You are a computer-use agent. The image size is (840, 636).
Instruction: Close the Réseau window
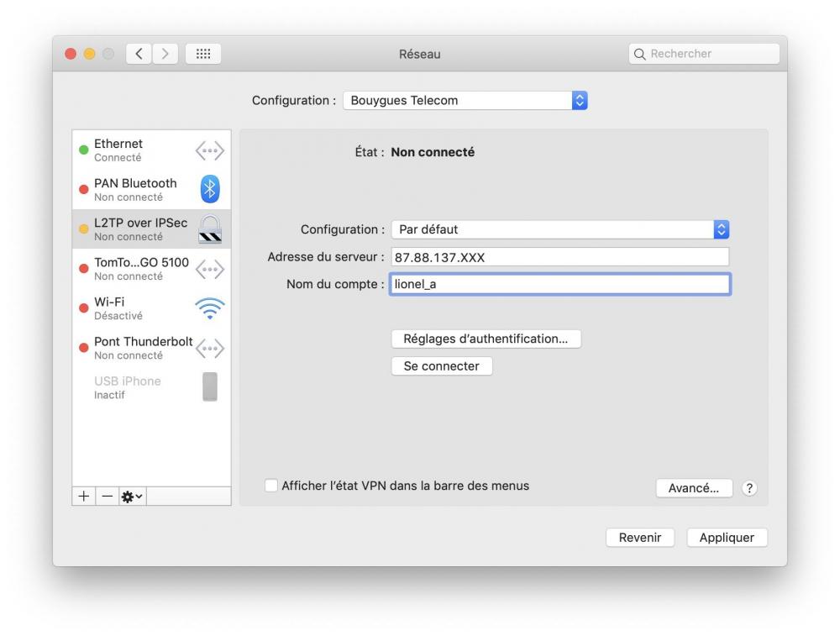71,54
